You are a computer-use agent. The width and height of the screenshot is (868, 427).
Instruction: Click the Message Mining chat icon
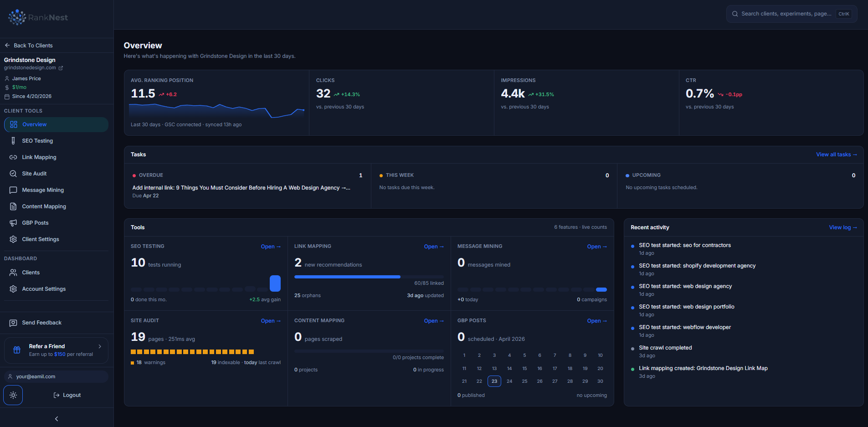coord(13,190)
